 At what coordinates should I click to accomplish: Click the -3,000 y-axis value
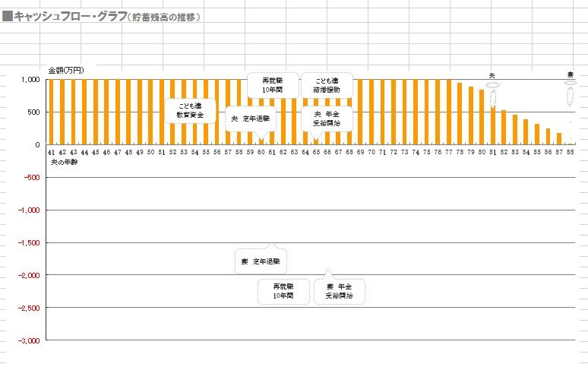pyautogui.click(x=29, y=340)
